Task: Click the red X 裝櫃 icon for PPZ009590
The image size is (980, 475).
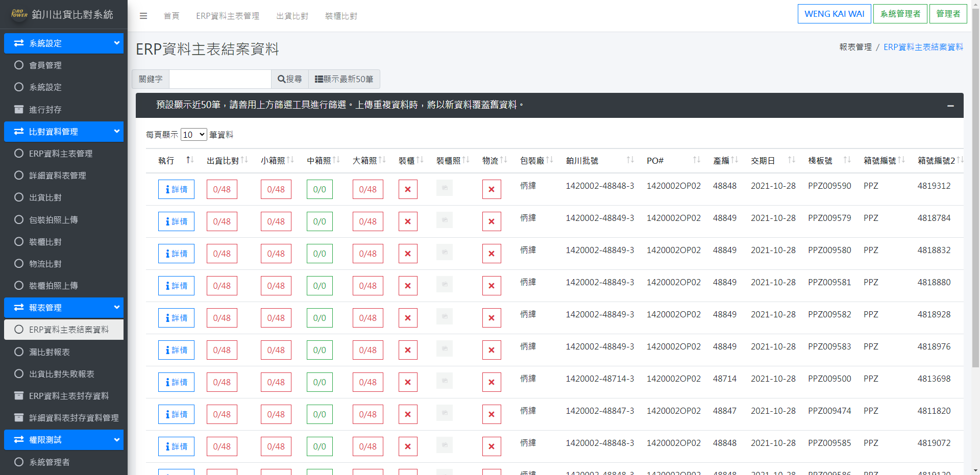Action: pyautogui.click(x=408, y=189)
